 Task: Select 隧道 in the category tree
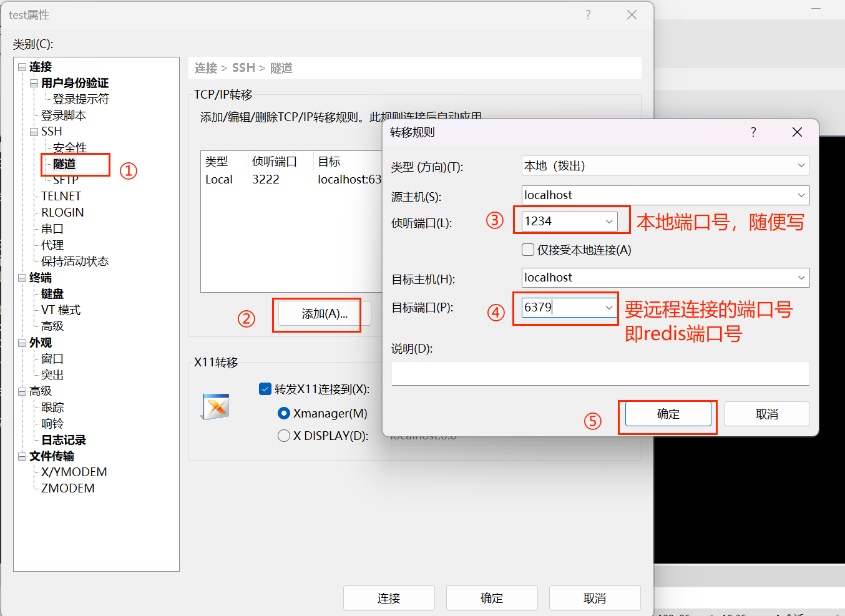pos(64,164)
